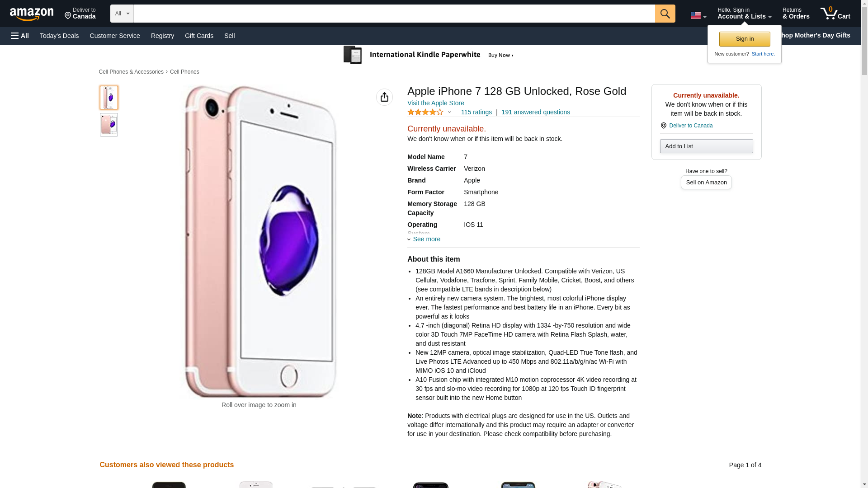Viewport: 868px width, 488px height.
Task: Click the star rating icons
Action: click(x=425, y=112)
